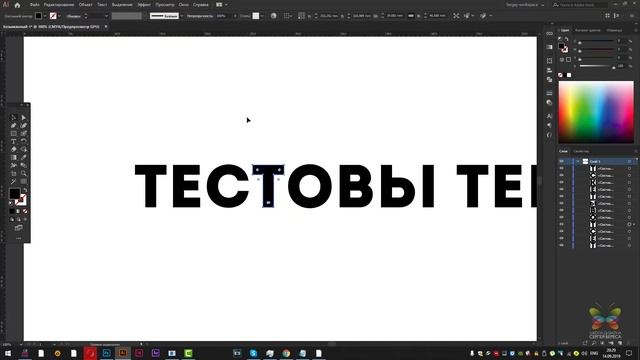Open the Объект menu
Viewport: 640px width, 360px height.
[x=85, y=5]
